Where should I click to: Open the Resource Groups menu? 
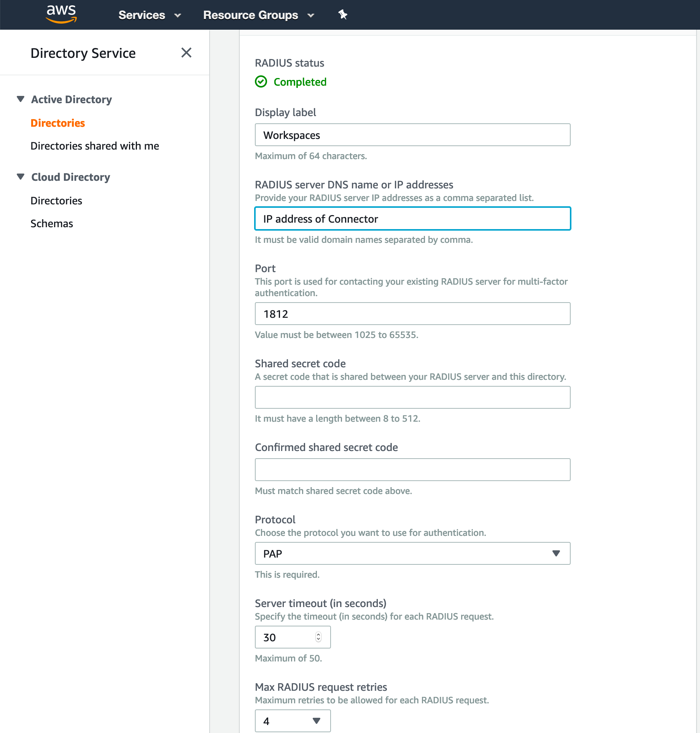click(250, 15)
